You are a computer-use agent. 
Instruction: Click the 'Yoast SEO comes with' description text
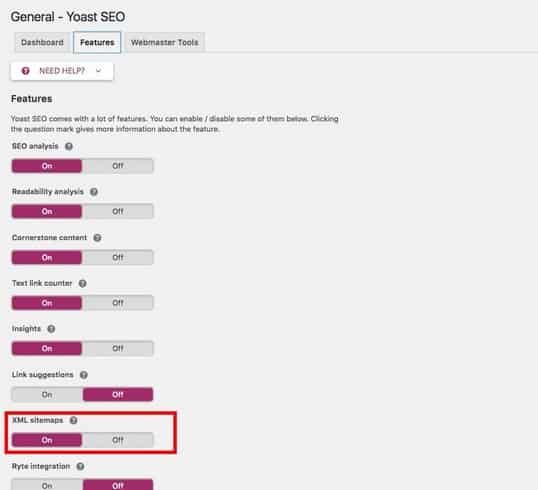(175, 124)
